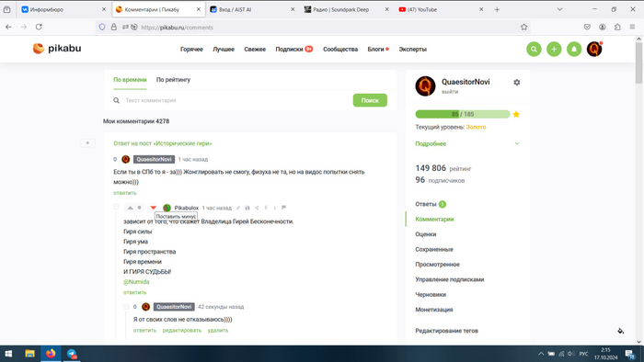
Task: Open the site padlock info icon
Action: click(x=114, y=27)
